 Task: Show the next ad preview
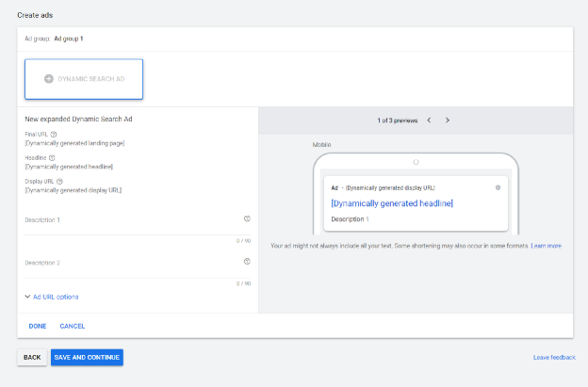point(448,121)
